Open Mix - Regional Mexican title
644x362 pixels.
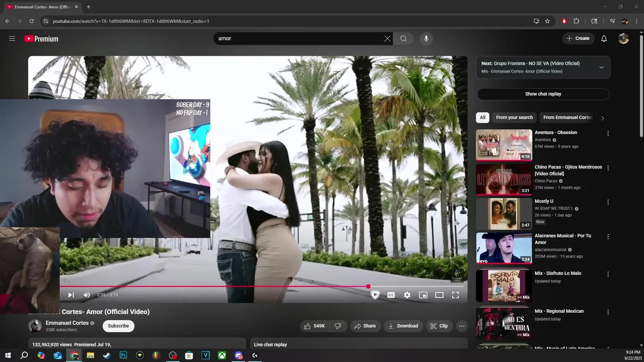(559, 311)
